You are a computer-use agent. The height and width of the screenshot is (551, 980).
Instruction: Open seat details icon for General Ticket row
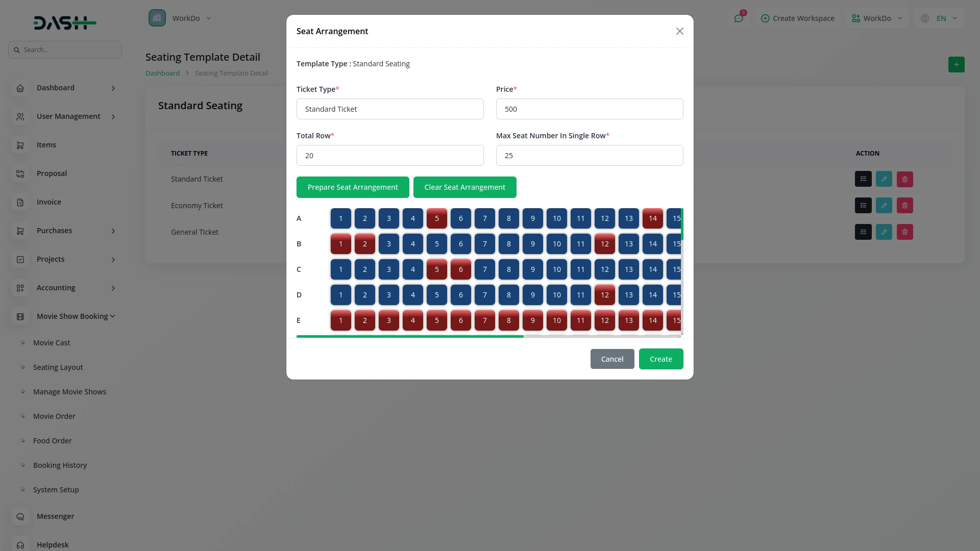point(863,232)
